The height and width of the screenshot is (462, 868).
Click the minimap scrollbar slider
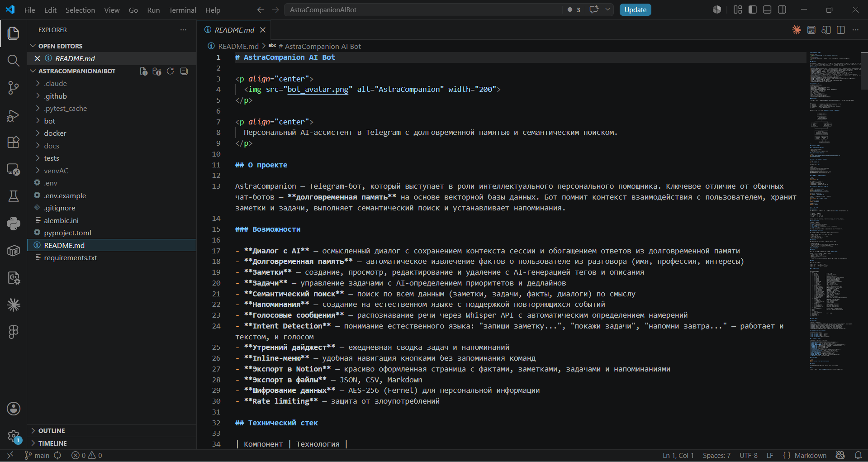click(x=864, y=71)
